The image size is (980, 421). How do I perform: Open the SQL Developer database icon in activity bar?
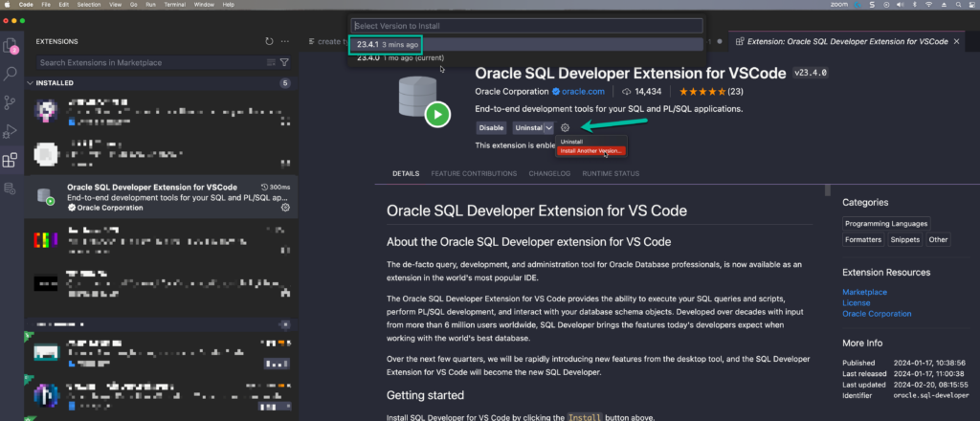click(x=11, y=188)
